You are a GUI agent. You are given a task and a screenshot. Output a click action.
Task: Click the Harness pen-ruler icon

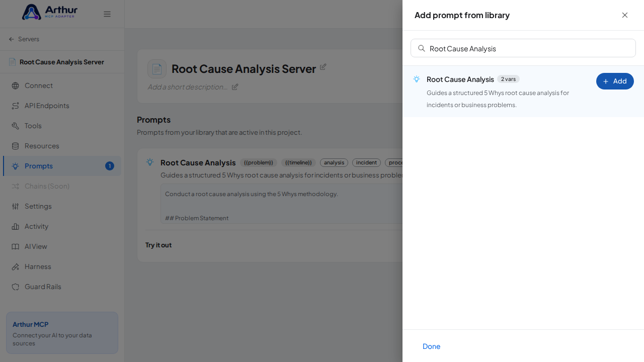click(16, 266)
